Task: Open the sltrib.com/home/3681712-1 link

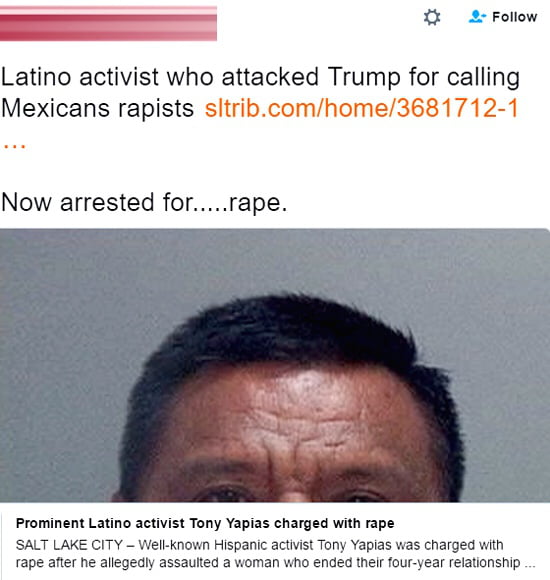Action: (361, 108)
